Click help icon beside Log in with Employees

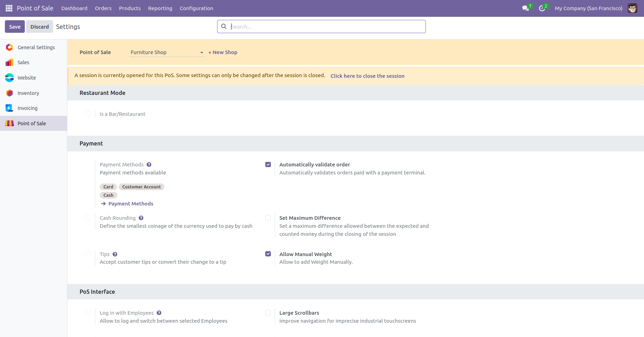point(159,313)
